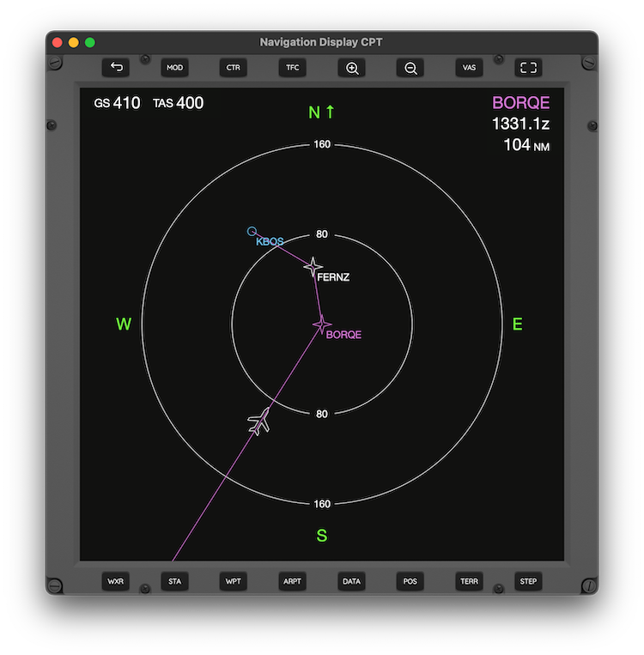Zoom out with the magnifier minus icon
Screen dimensions: 644x655
click(410, 68)
